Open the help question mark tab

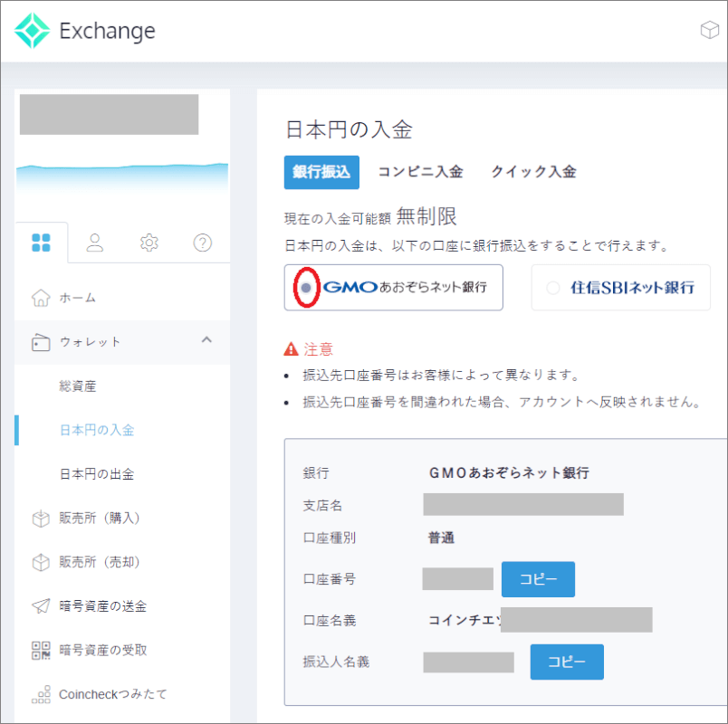point(203,243)
